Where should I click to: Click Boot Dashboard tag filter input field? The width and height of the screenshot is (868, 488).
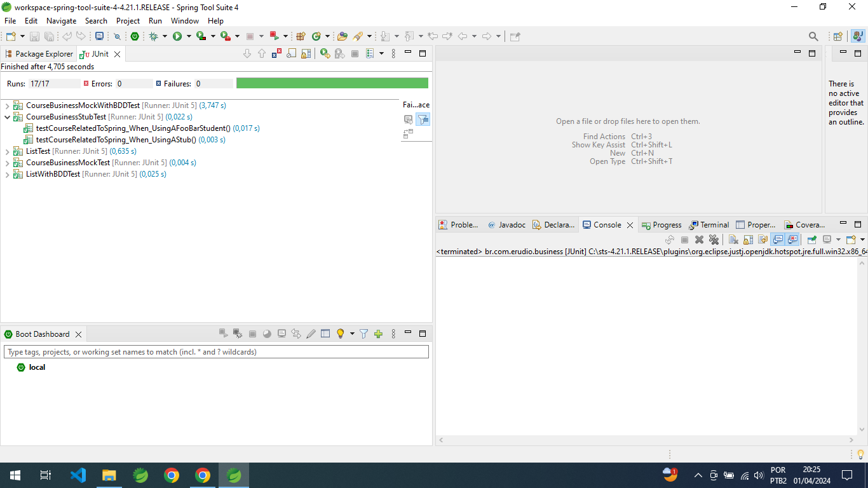(216, 352)
